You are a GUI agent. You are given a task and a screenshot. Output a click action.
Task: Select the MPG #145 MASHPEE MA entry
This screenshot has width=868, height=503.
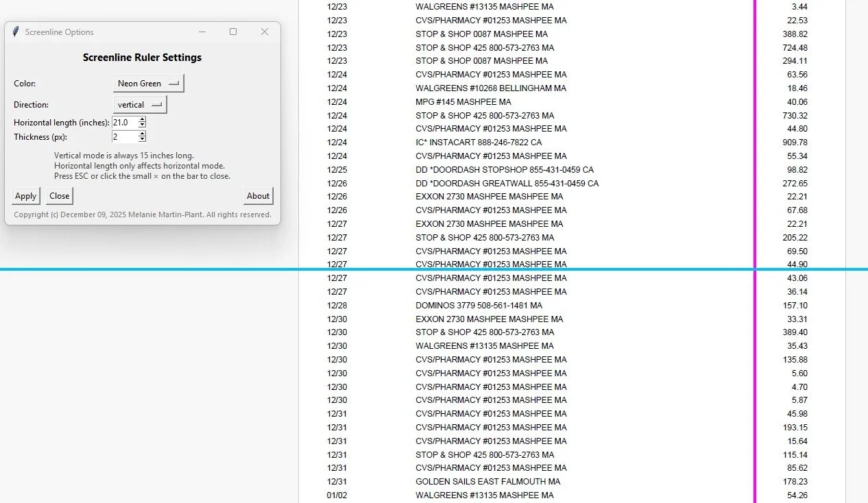pos(463,102)
